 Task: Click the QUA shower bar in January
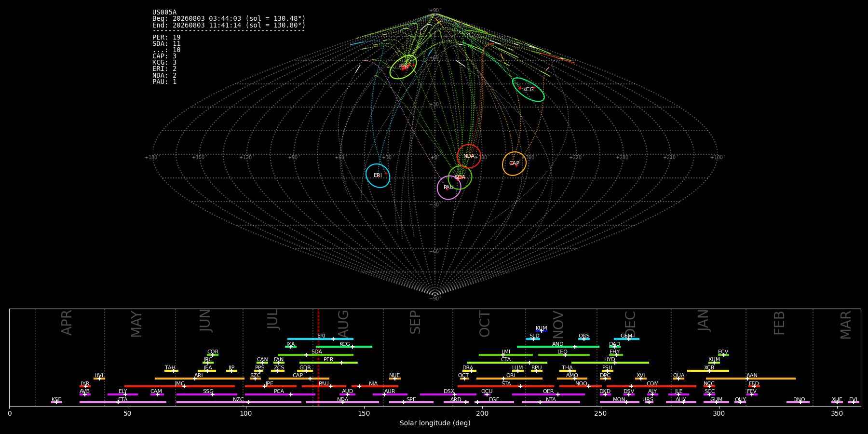(678, 379)
